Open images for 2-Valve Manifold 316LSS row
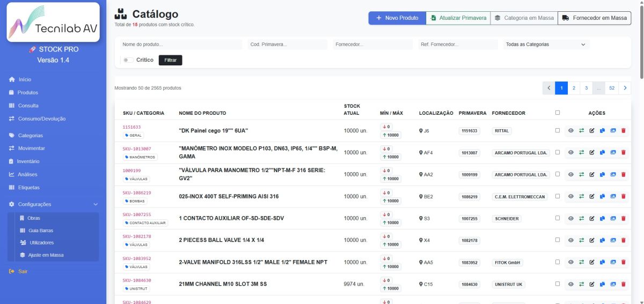The width and height of the screenshot is (644, 304). tap(613, 262)
